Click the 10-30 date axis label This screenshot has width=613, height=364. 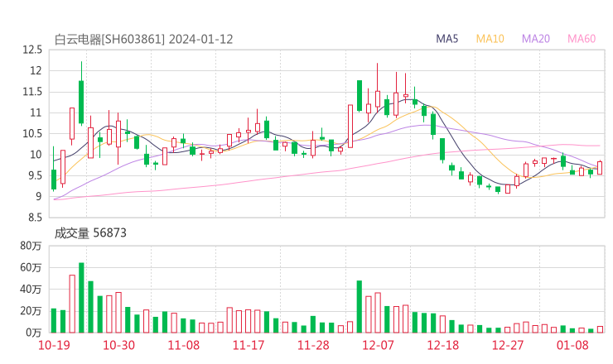[118, 345]
